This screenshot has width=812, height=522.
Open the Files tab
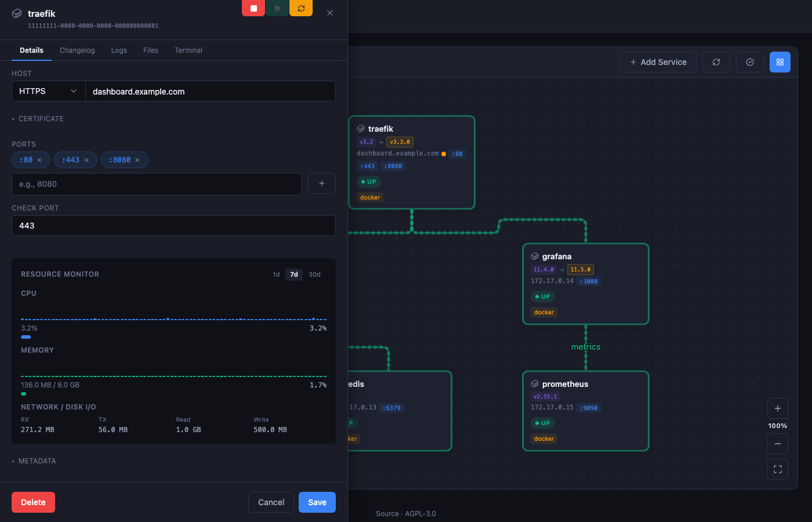tap(151, 50)
